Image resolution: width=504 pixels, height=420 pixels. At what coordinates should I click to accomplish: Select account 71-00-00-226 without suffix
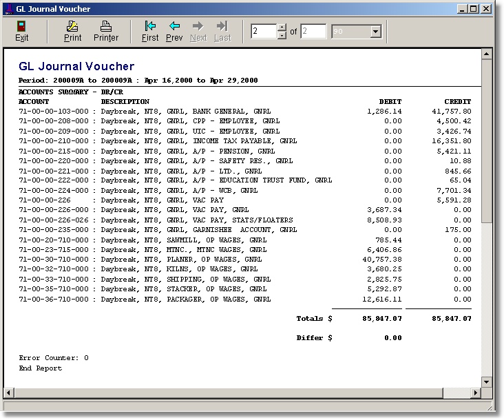(x=45, y=200)
